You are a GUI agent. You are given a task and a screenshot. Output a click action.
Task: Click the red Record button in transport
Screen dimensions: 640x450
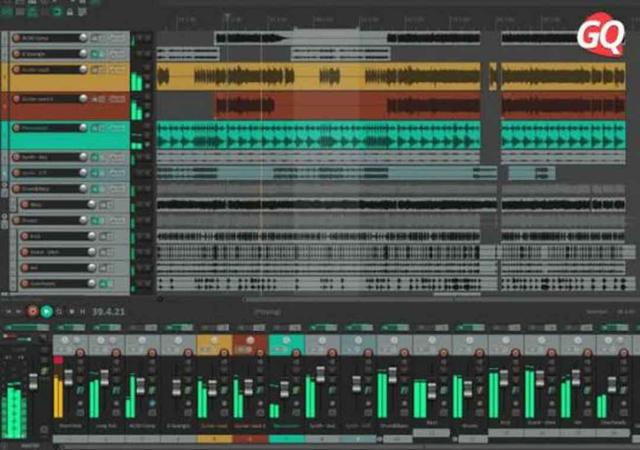coord(33,312)
